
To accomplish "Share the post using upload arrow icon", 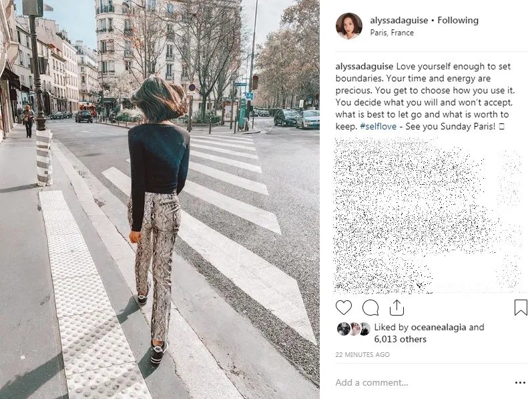I will click(x=396, y=308).
